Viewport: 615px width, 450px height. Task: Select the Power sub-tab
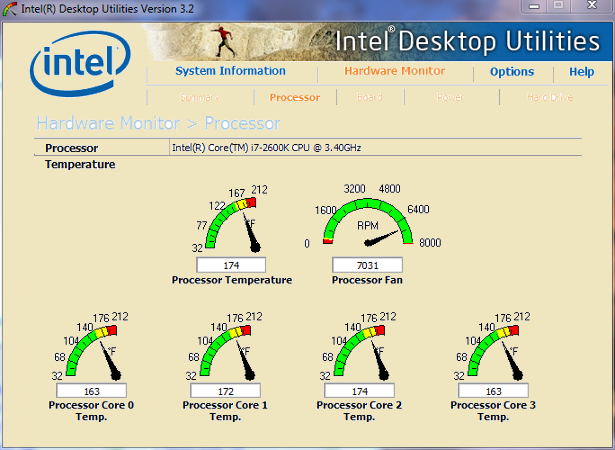(448, 98)
